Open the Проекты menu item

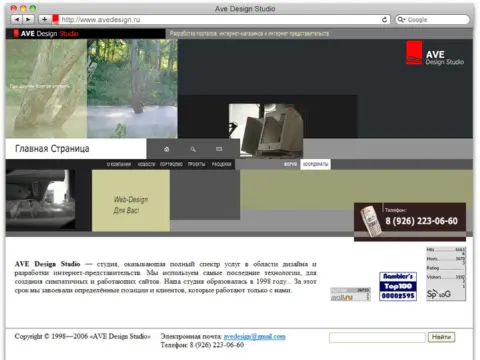(196, 164)
